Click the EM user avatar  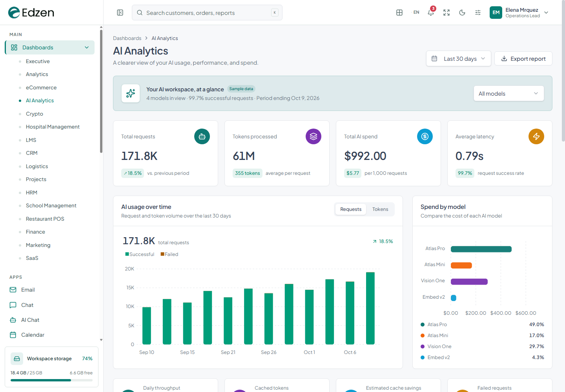pos(496,13)
